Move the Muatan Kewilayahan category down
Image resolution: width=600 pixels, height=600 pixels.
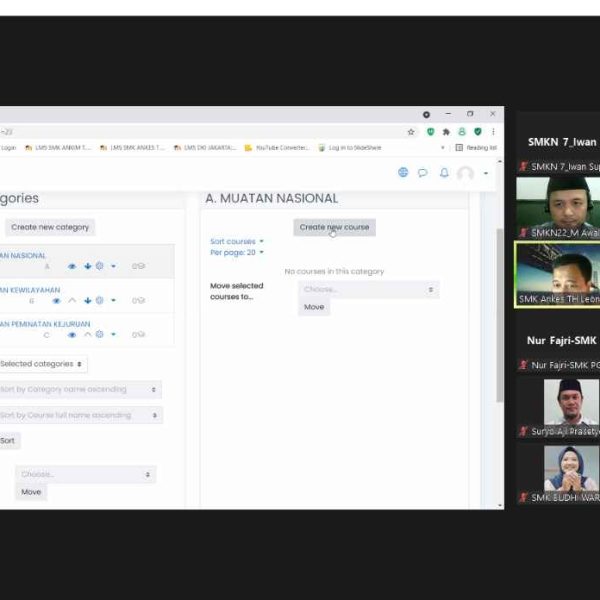(x=88, y=301)
